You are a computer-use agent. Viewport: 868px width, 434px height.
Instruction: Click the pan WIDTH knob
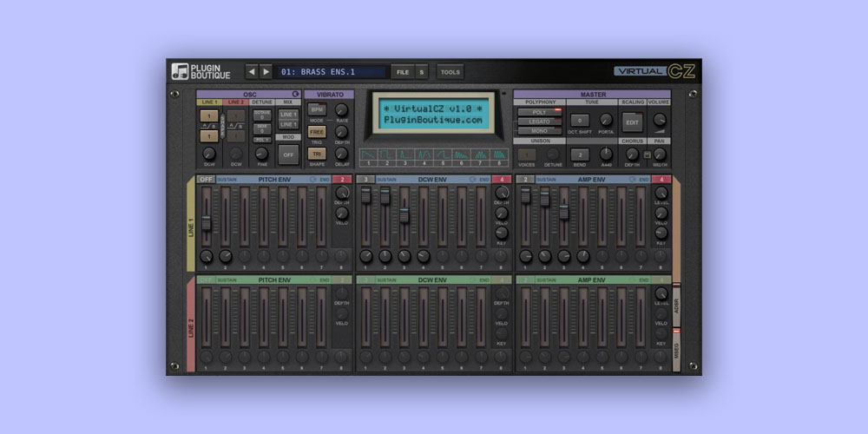tap(660, 154)
